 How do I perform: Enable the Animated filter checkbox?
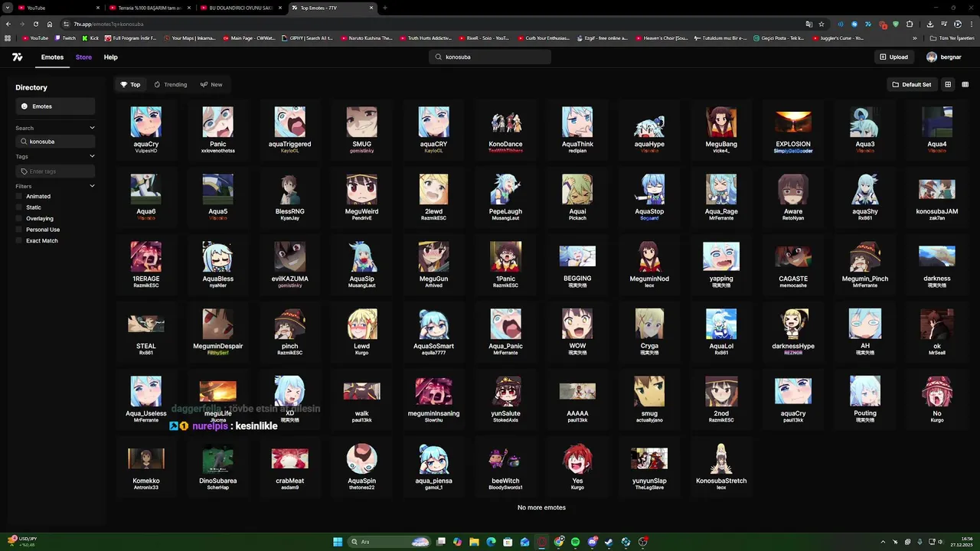tap(20, 197)
